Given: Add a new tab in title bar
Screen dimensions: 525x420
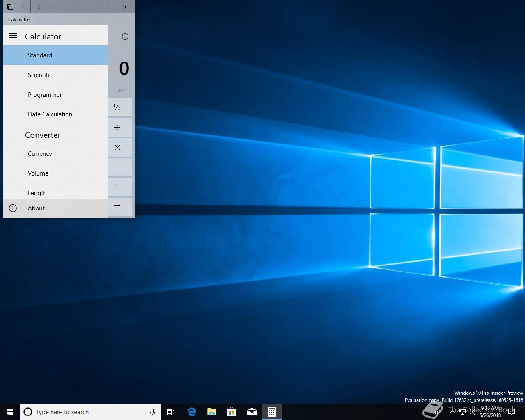Looking at the screenshot, I should 52,7.
